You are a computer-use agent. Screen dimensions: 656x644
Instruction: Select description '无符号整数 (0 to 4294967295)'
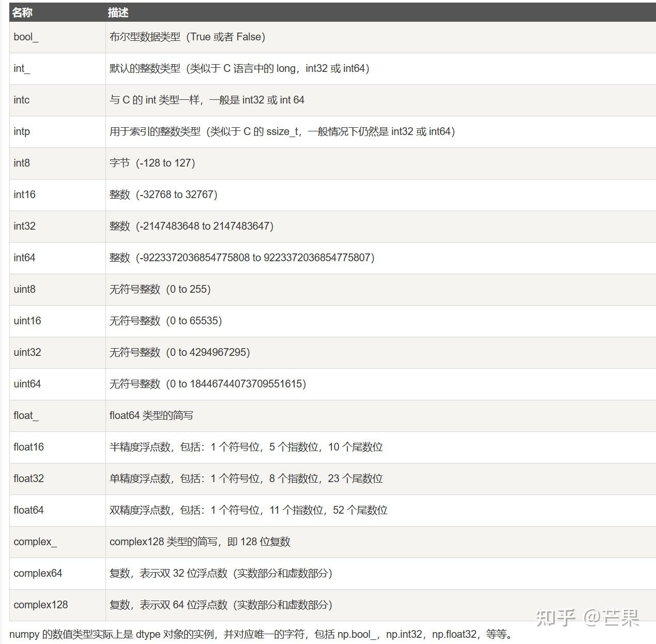(x=180, y=352)
